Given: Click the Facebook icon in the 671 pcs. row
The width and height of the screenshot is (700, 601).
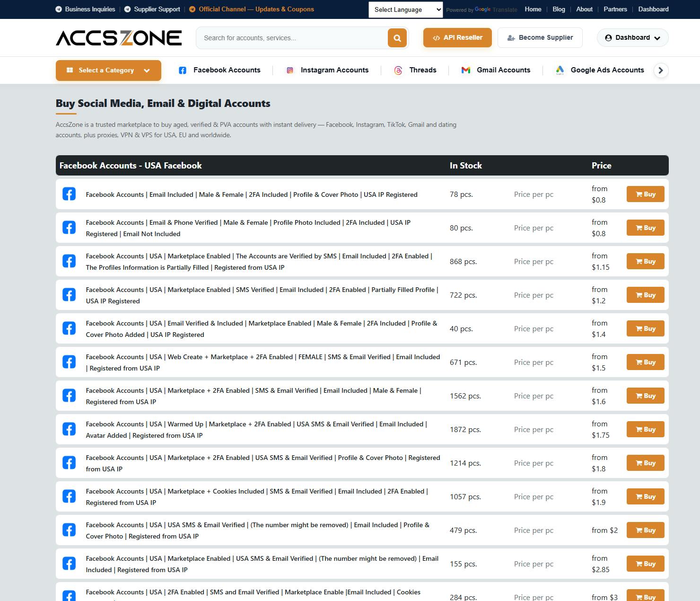Looking at the screenshot, I should tap(69, 362).
